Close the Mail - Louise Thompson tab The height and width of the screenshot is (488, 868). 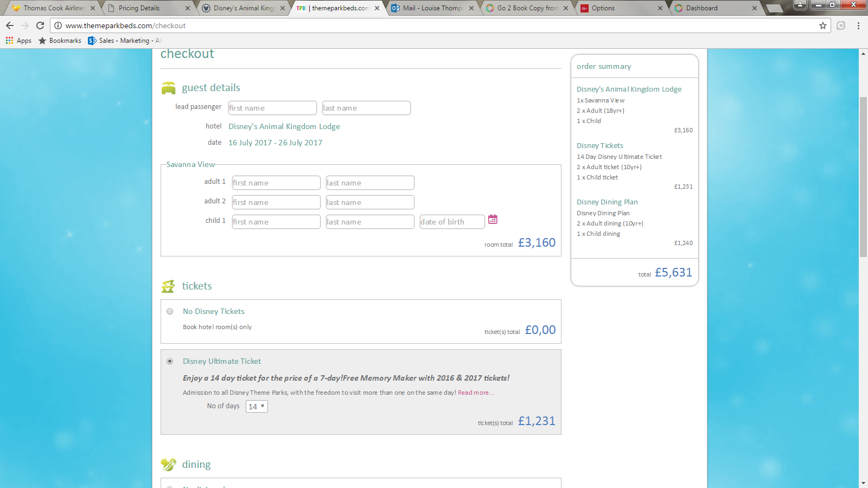click(471, 8)
